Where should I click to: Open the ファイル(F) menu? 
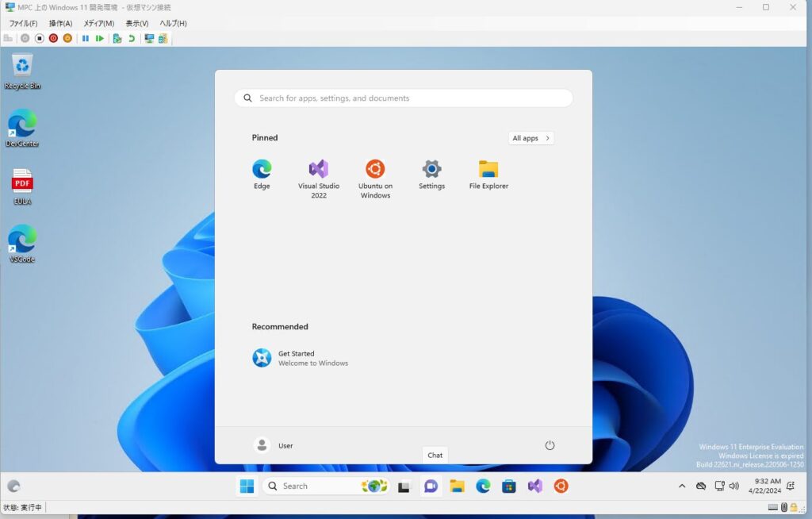[23, 23]
